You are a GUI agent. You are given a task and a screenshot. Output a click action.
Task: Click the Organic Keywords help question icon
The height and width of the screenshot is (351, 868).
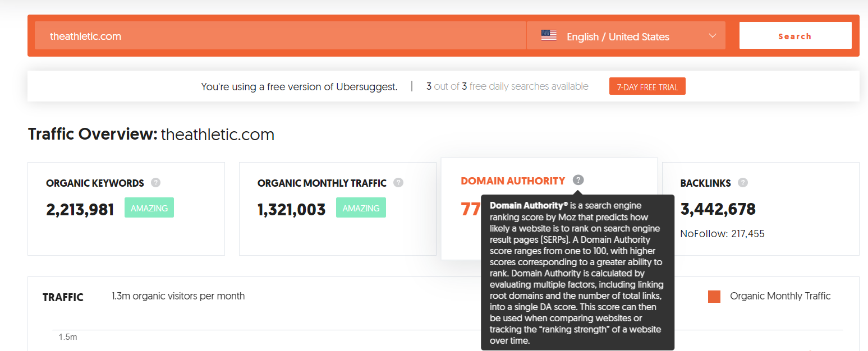(156, 183)
